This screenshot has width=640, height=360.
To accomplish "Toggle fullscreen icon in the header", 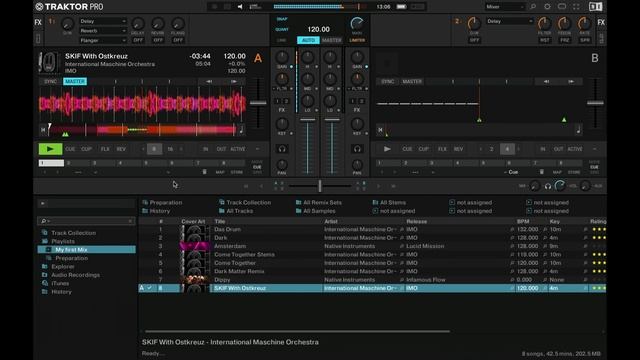I will (576, 7).
